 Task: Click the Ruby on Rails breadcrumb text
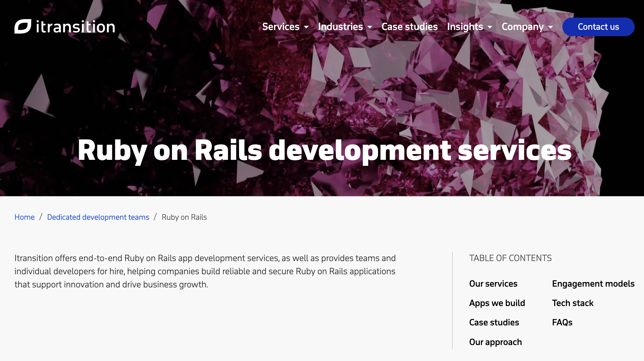click(x=184, y=217)
